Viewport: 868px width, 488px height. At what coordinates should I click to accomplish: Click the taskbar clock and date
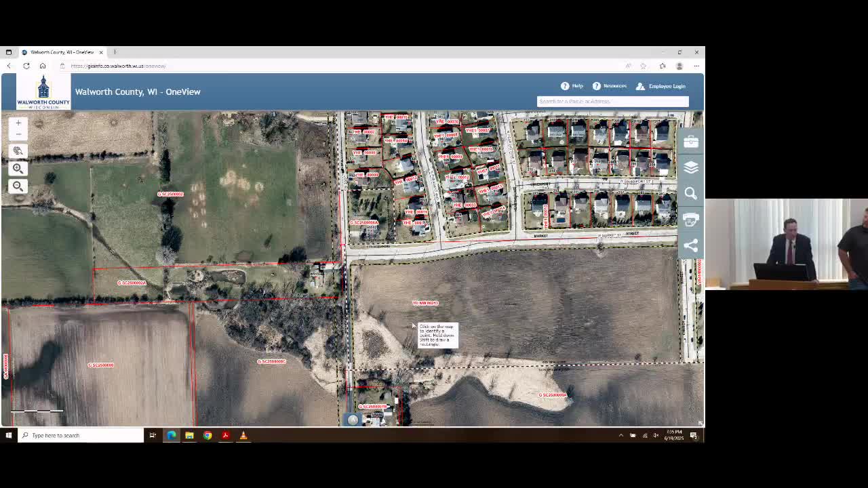[675, 435]
